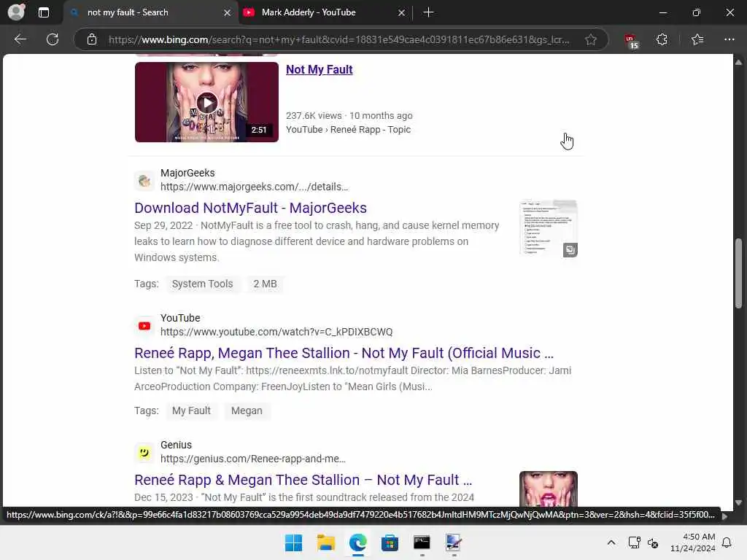Open the Genius 'Not My Fault' lyrics result
The image size is (747, 560).
tap(303, 480)
